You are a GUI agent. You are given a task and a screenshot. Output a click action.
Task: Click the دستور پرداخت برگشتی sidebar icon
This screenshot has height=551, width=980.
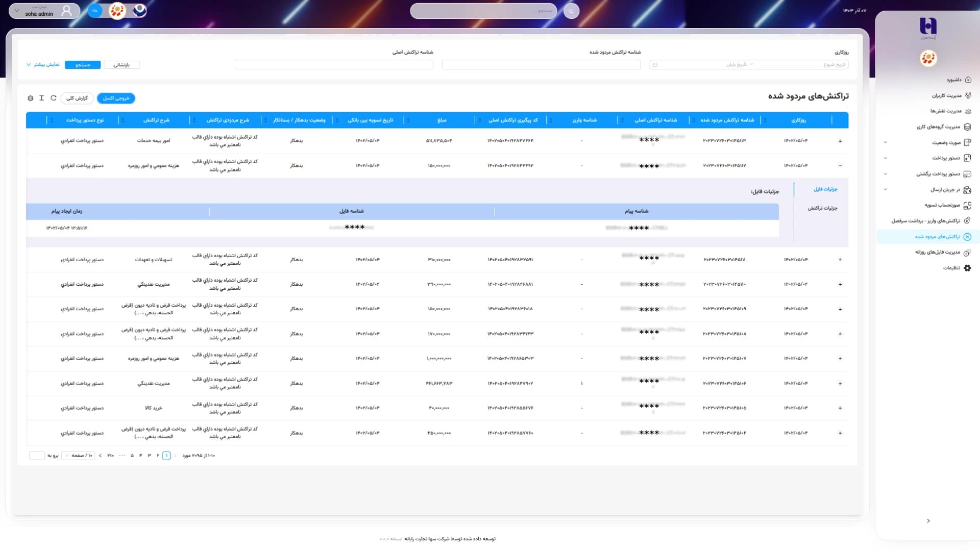(967, 174)
